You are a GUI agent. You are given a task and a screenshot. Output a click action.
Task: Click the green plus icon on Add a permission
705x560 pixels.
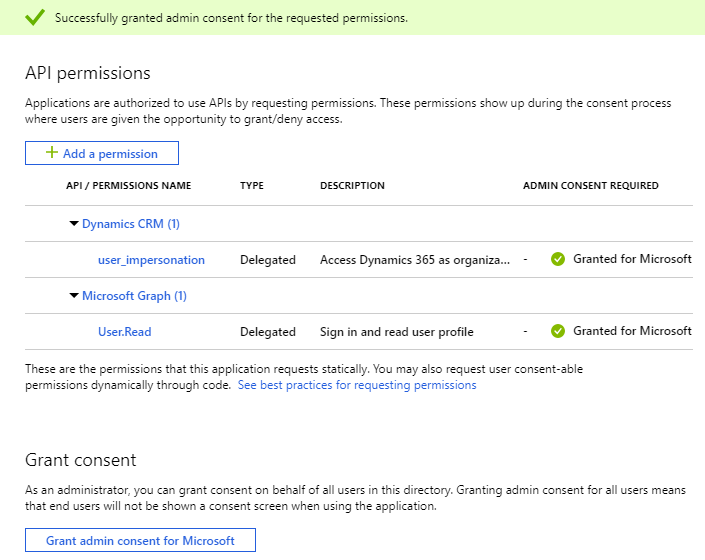click(x=52, y=152)
